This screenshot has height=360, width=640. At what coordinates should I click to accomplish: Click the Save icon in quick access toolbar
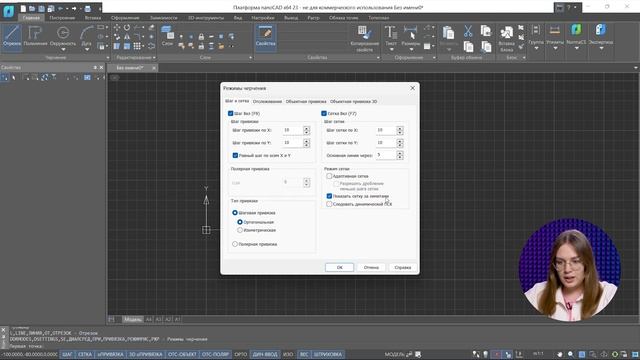[x=42, y=8]
